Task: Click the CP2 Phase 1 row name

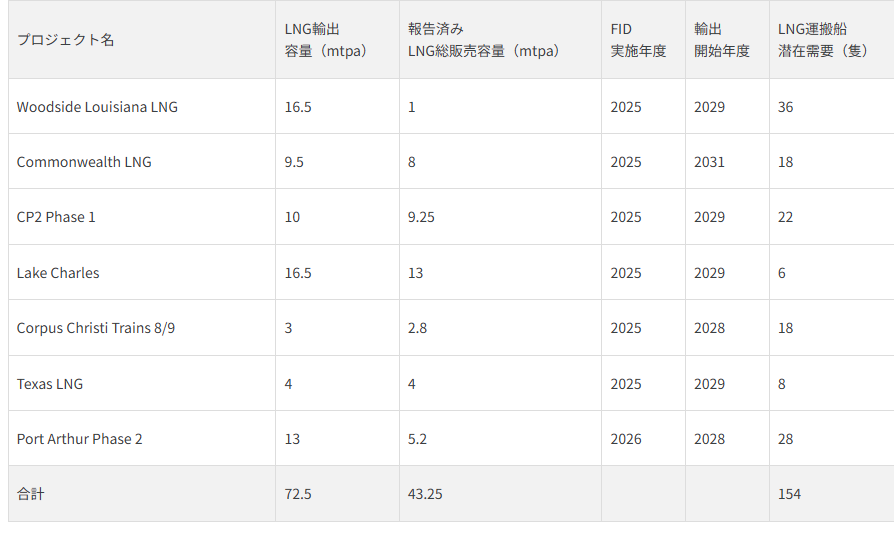Action: (x=56, y=217)
